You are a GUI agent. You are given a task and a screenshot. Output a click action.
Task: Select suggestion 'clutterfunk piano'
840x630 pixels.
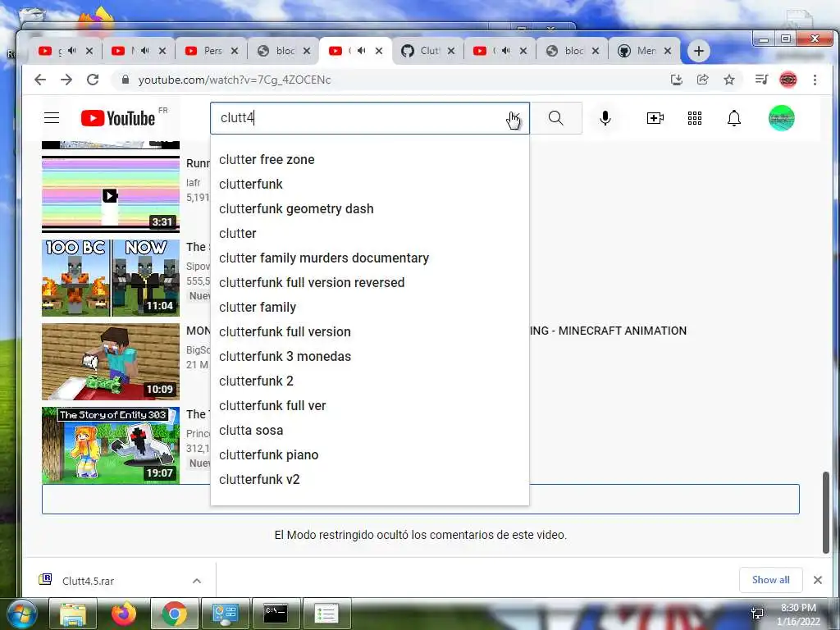pyautogui.click(x=370, y=455)
